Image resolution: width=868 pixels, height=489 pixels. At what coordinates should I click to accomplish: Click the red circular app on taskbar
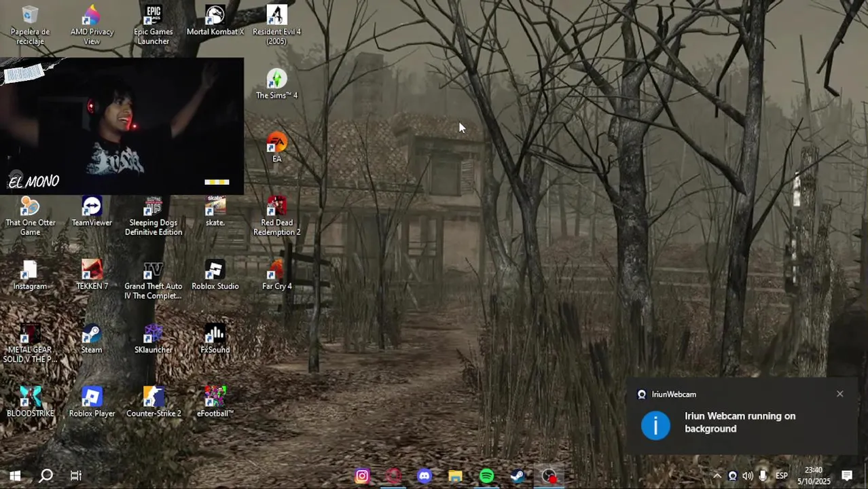393,476
